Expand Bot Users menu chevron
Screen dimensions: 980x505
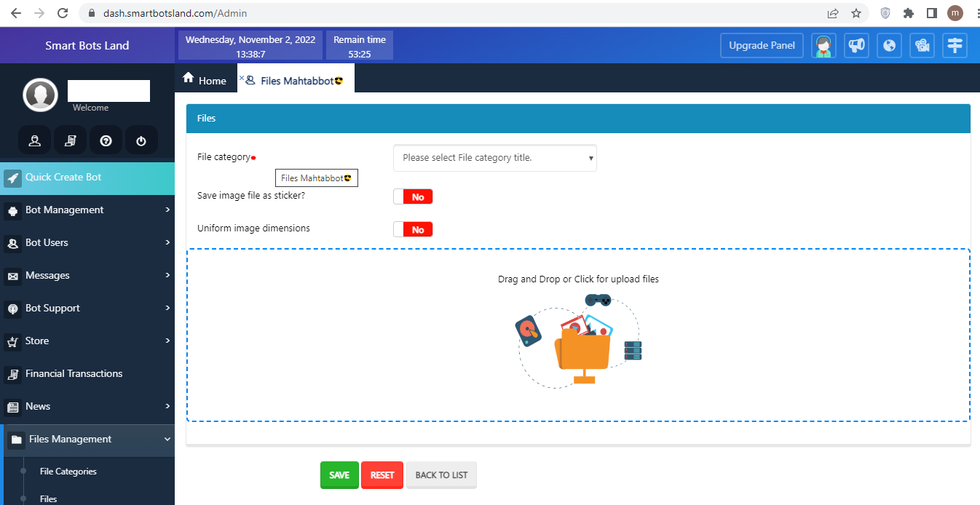[167, 242]
